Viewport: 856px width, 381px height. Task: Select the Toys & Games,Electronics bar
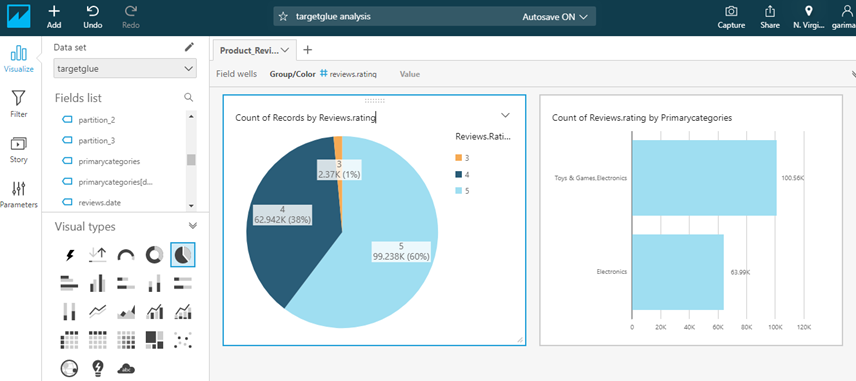point(704,178)
